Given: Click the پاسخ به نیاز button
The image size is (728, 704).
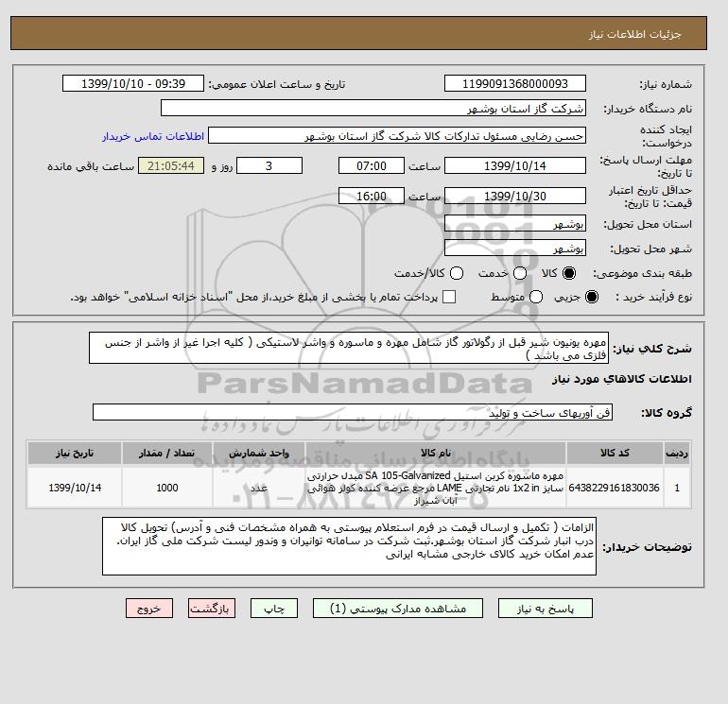Looking at the screenshot, I should click(546, 609).
